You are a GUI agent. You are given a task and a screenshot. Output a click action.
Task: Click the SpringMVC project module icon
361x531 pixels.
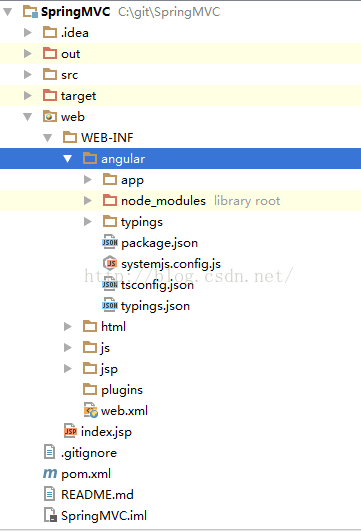[x=30, y=12]
